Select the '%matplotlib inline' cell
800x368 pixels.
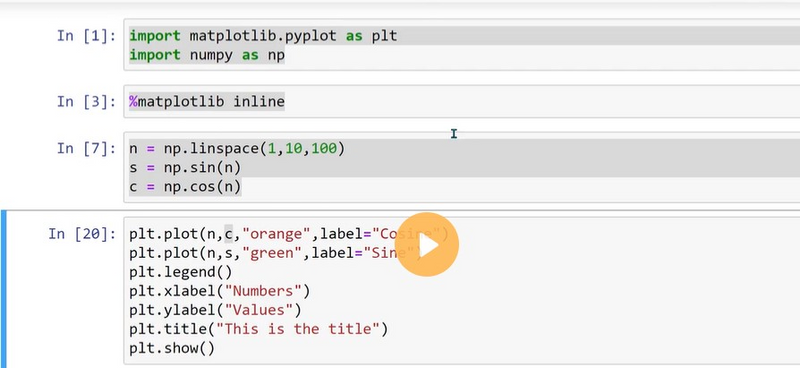pyautogui.click(x=462, y=102)
